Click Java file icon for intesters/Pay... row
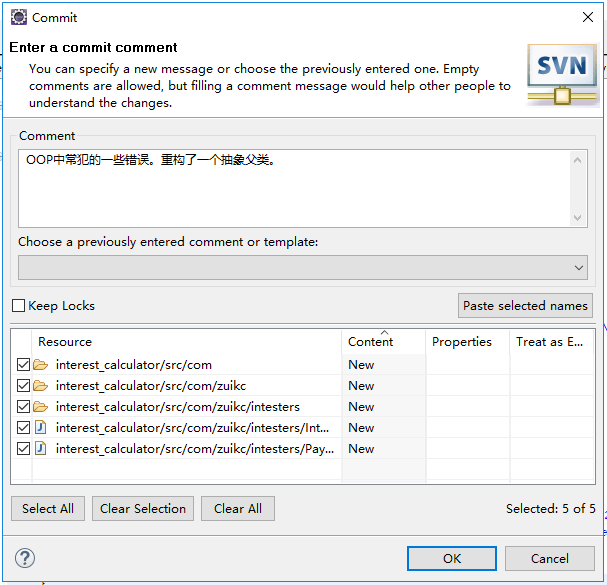 41,449
